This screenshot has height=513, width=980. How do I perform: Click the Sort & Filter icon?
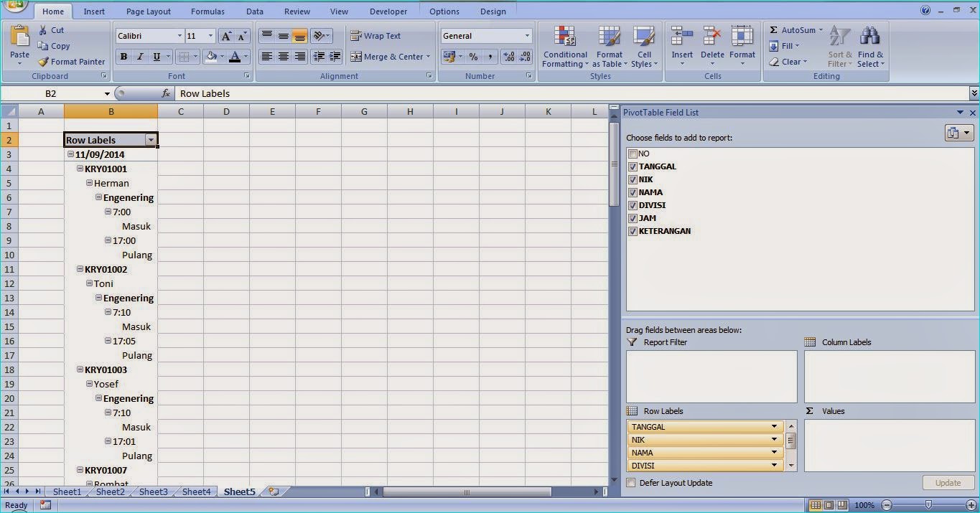coord(839,46)
